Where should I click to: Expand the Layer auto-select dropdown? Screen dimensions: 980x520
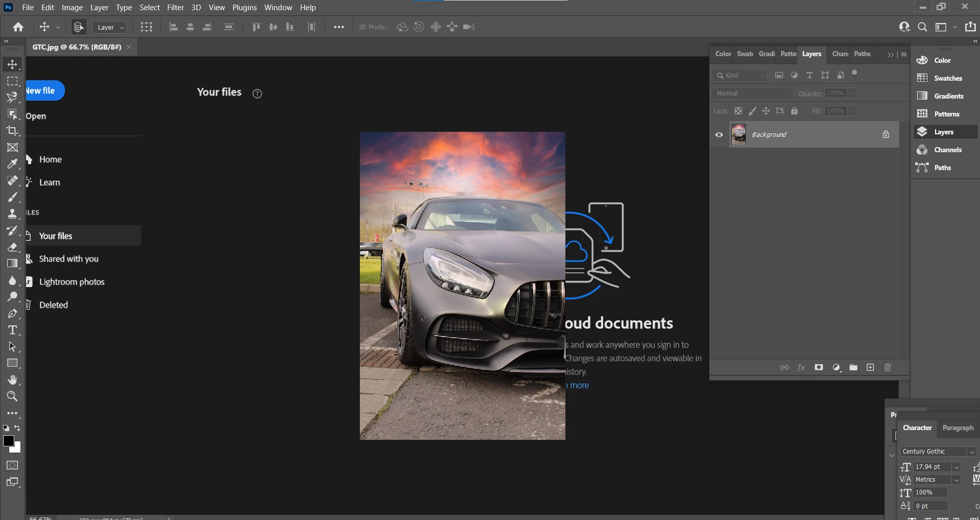tap(110, 28)
